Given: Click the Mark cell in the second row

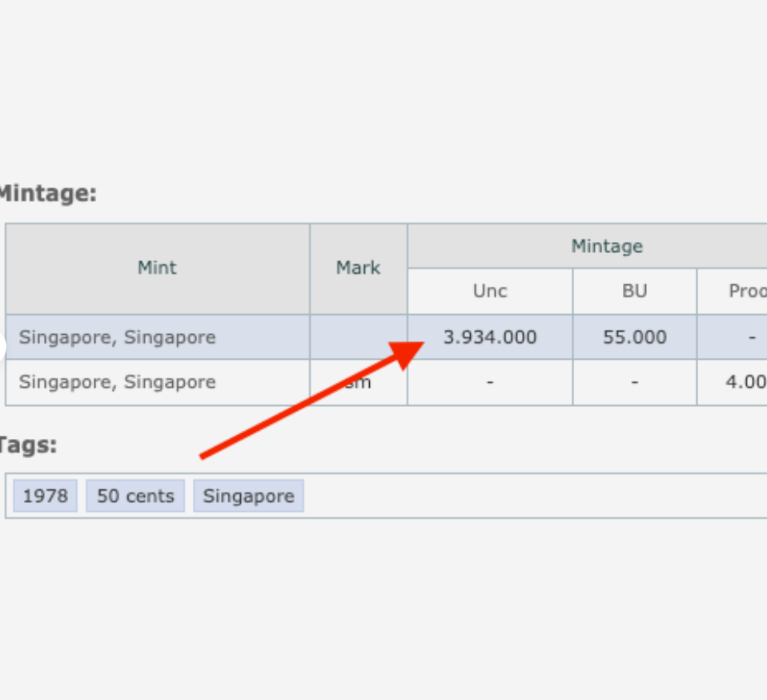Looking at the screenshot, I should coord(358,382).
